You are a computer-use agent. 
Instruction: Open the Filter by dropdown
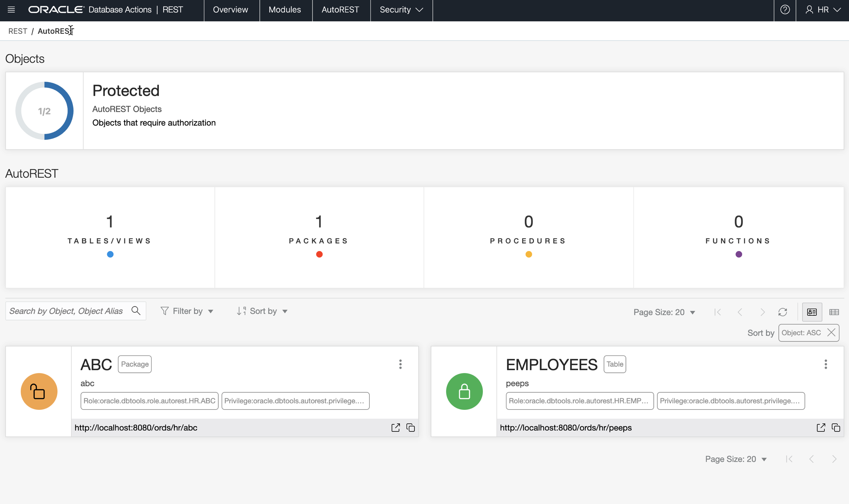tap(187, 311)
